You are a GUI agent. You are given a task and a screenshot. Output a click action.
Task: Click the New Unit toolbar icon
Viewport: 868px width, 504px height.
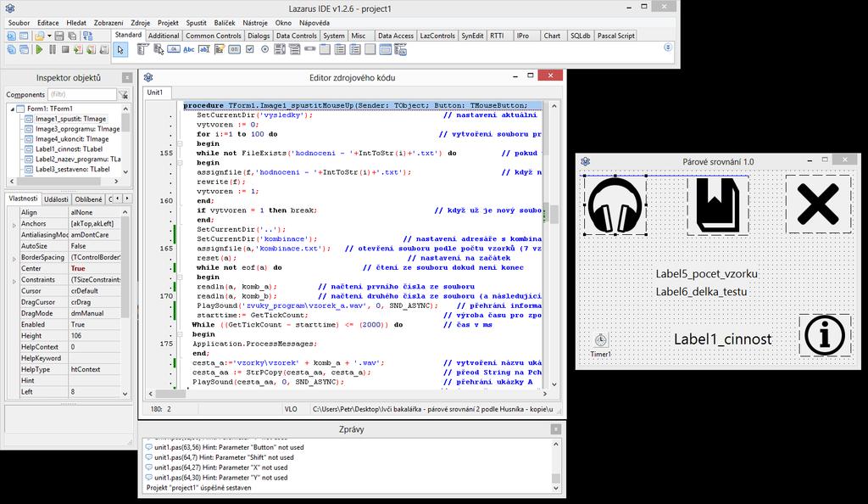11,36
